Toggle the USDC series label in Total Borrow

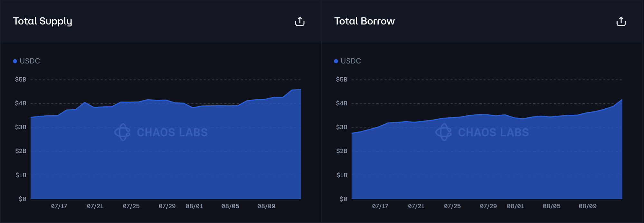click(x=351, y=61)
